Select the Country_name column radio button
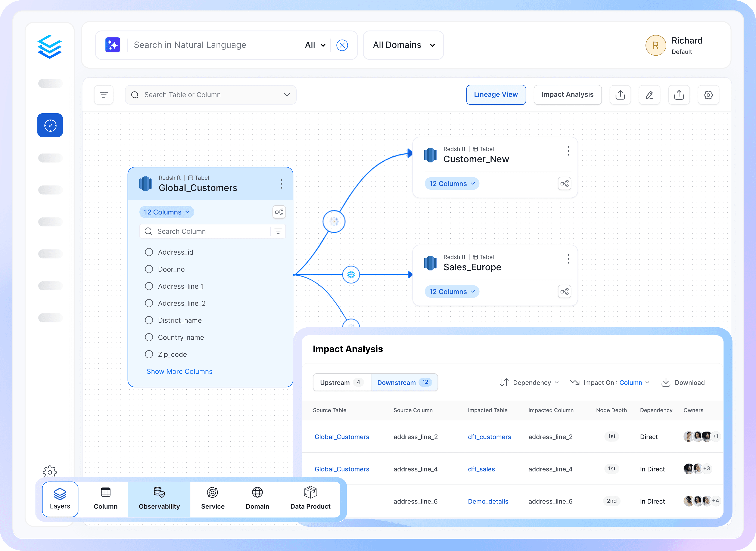This screenshot has width=756, height=551. coord(149,337)
